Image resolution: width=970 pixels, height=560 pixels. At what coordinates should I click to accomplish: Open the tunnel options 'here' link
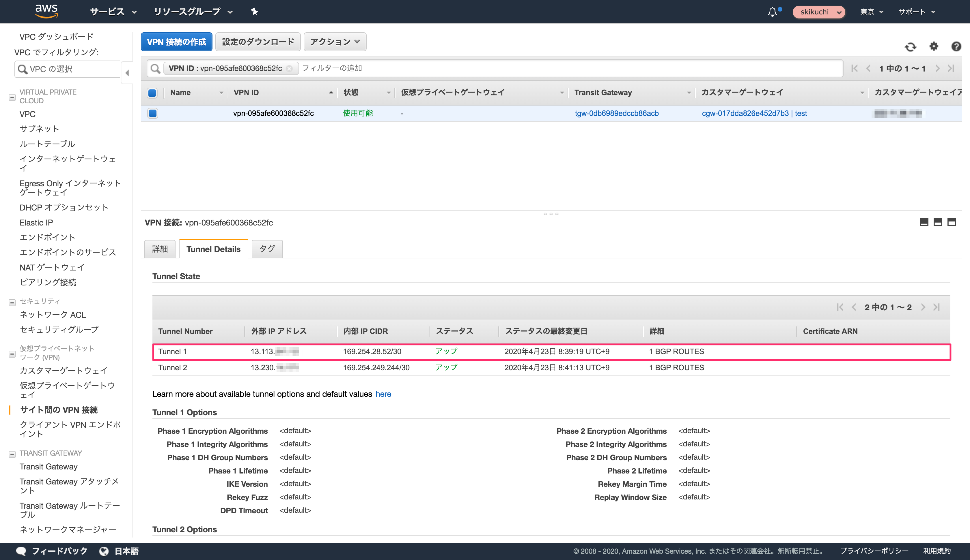coord(383,394)
